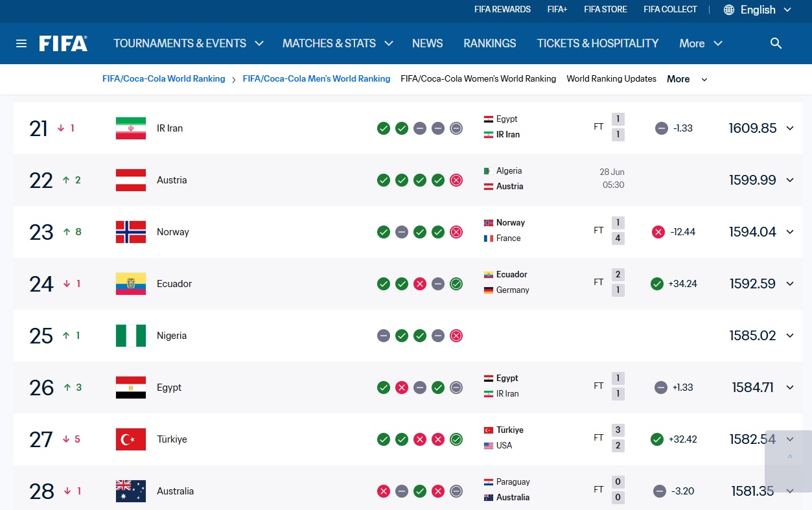Click the Norway flag in row 23

131,232
